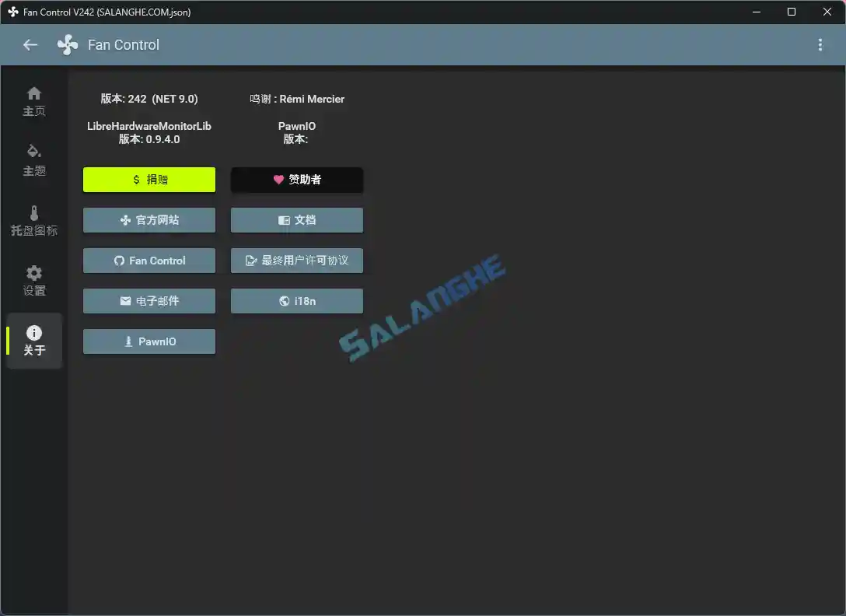Click the 电子邮件 (Email) button
The image size is (846, 616).
[149, 301]
